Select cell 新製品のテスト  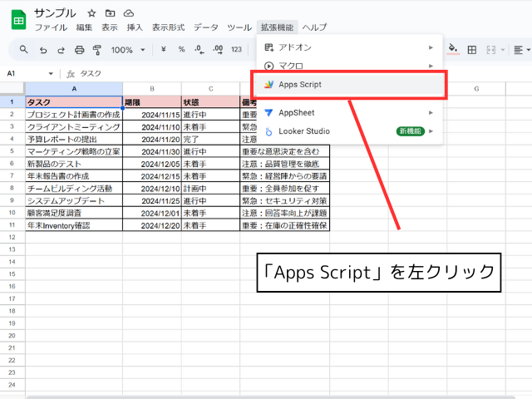(74, 164)
